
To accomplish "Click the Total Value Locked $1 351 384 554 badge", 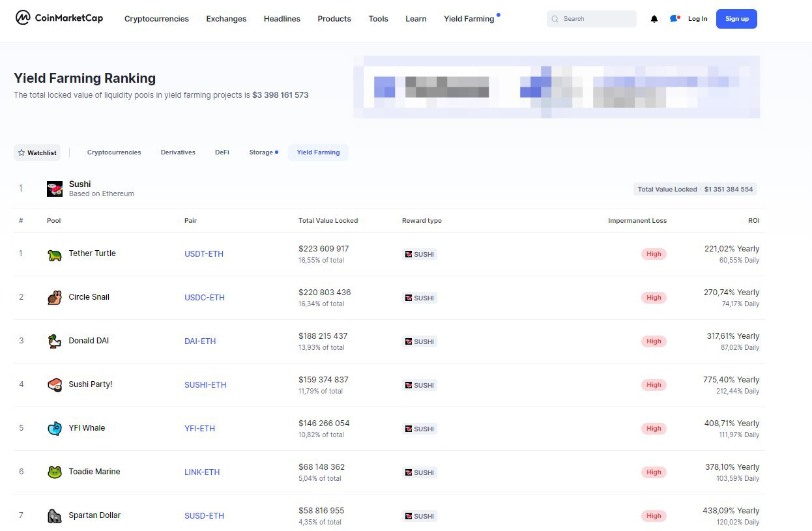I will tap(695, 190).
